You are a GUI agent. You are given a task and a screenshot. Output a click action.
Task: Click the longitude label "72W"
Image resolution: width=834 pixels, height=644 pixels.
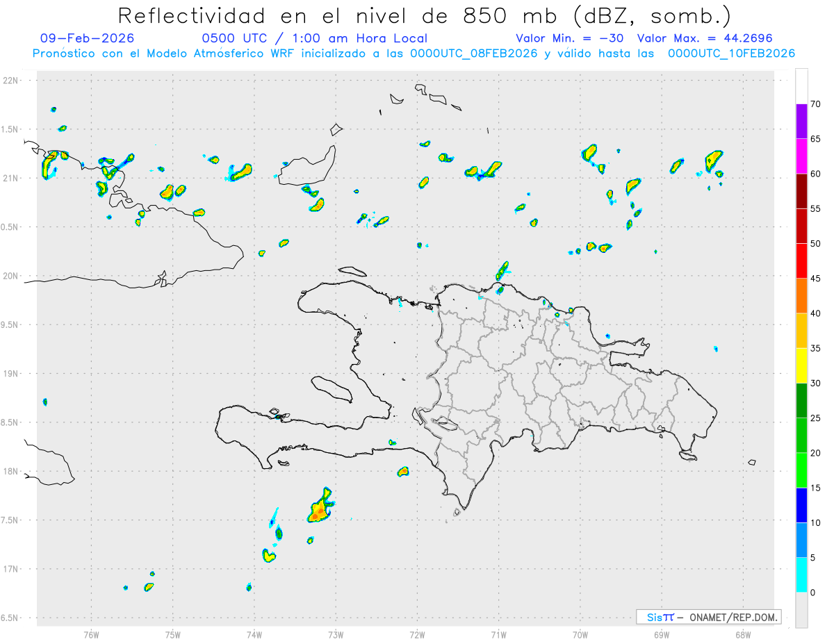coord(417,634)
